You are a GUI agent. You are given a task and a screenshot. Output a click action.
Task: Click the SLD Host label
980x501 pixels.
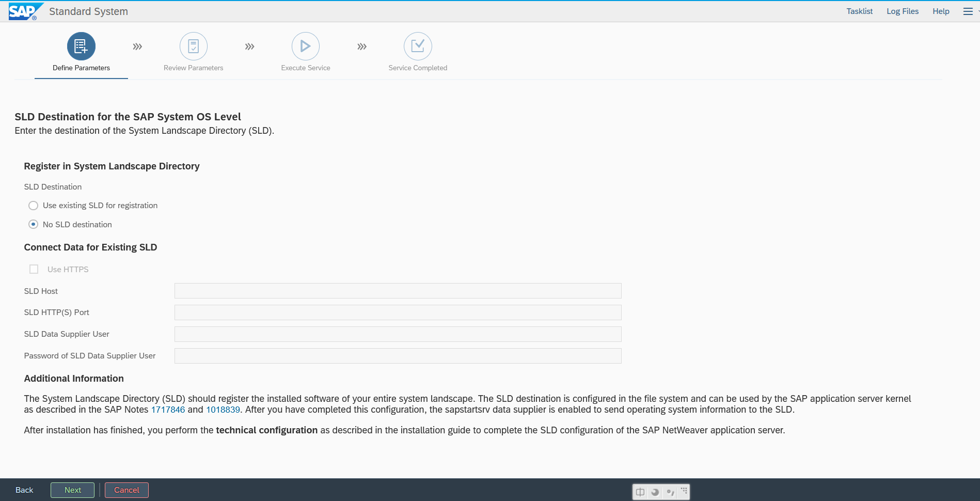[41, 291]
